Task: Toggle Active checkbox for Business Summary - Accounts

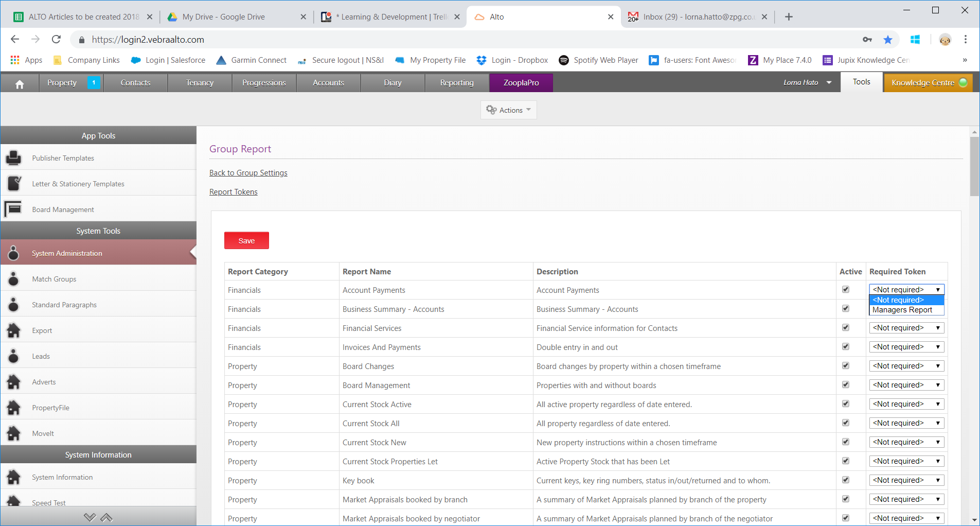Action: coord(846,308)
